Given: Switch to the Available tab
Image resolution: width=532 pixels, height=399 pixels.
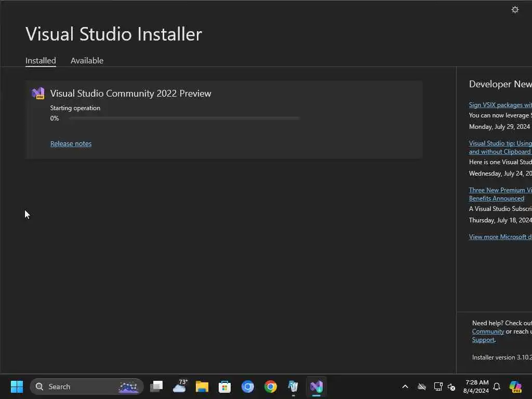Looking at the screenshot, I should point(87,60).
